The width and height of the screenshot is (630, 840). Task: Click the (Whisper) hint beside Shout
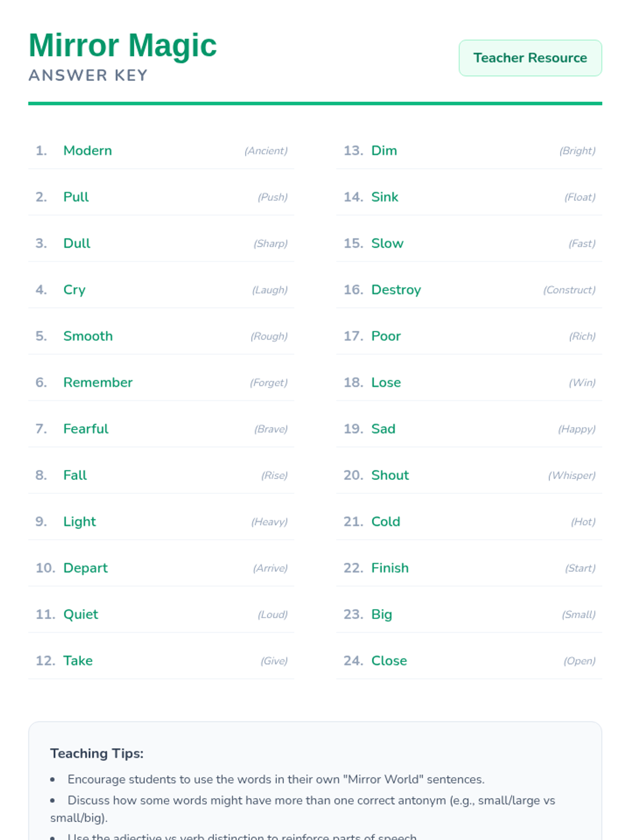point(572,476)
